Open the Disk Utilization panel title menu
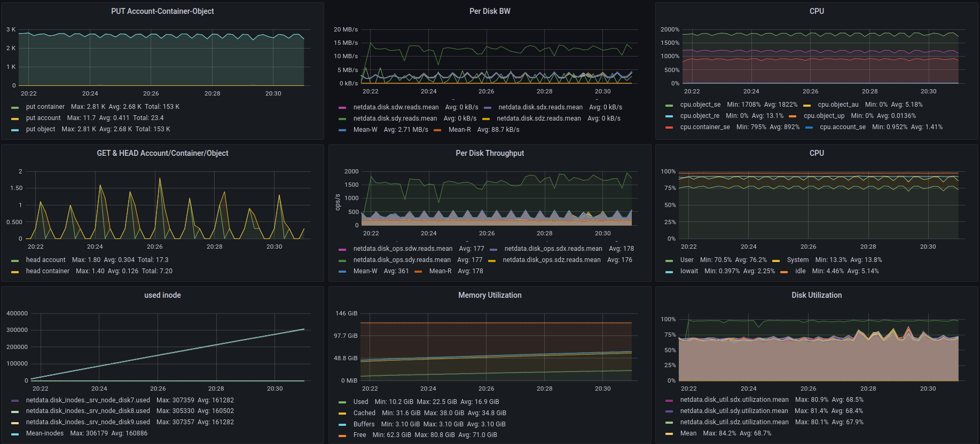 coord(817,295)
